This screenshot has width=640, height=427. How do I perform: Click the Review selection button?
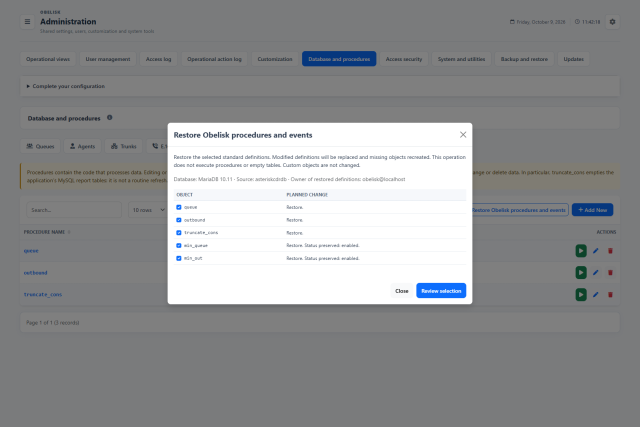(441, 291)
